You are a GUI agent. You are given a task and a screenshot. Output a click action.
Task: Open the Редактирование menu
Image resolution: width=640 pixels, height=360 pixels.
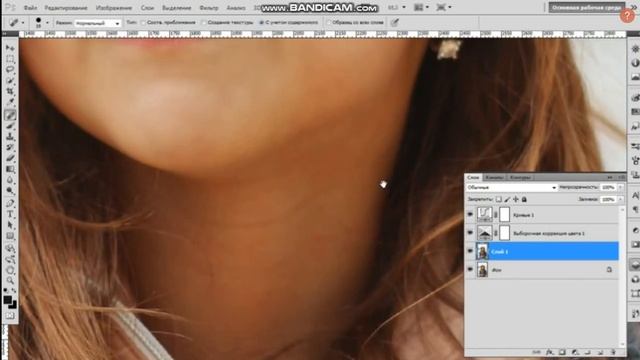tap(66, 8)
